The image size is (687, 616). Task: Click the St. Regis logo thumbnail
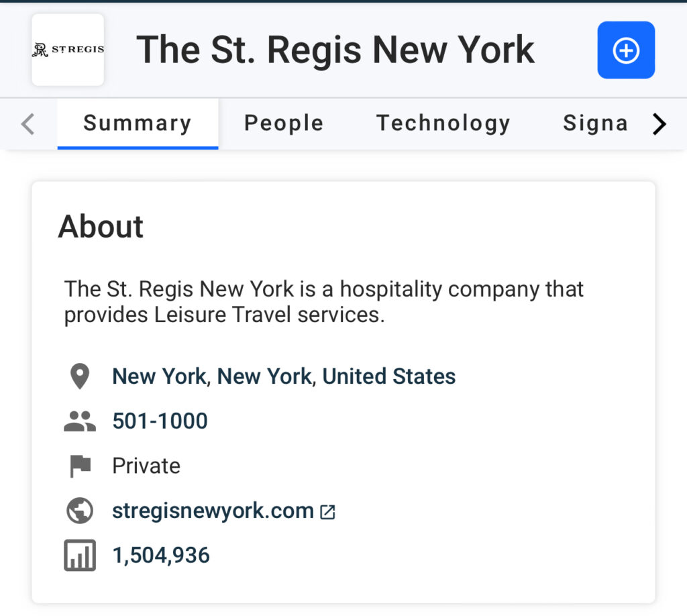(68, 50)
